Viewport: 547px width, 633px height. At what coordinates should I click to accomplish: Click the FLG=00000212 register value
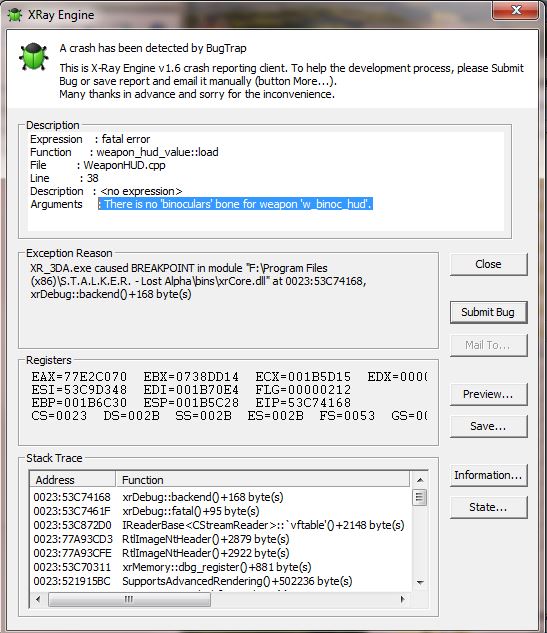303,390
